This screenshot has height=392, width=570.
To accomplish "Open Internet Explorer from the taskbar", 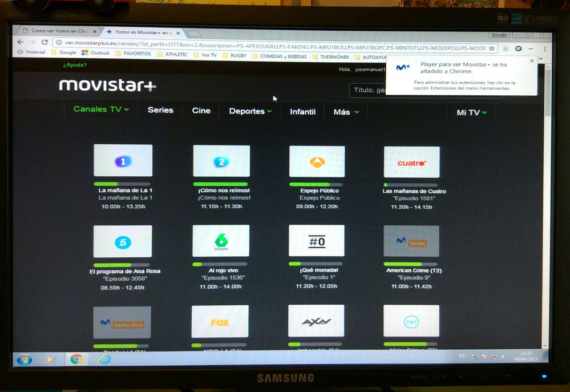I will 104,359.
